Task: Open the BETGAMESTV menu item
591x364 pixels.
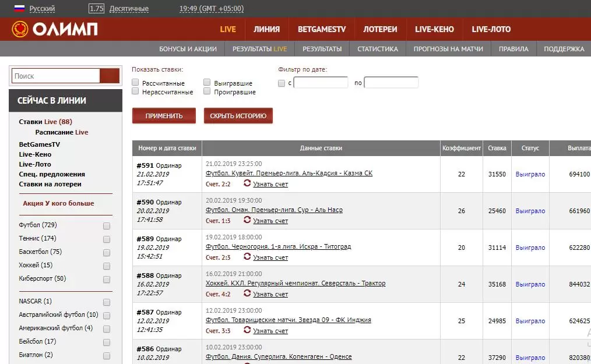Action: coord(321,29)
